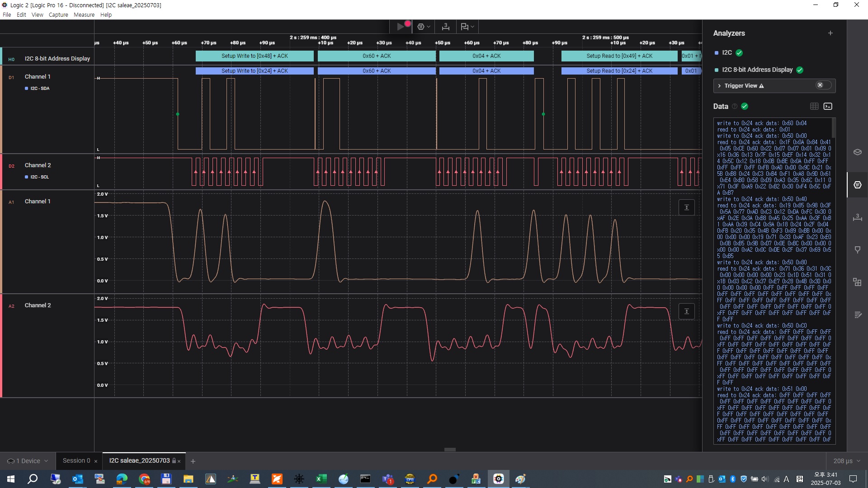Expand the Trigger View section

pos(719,86)
